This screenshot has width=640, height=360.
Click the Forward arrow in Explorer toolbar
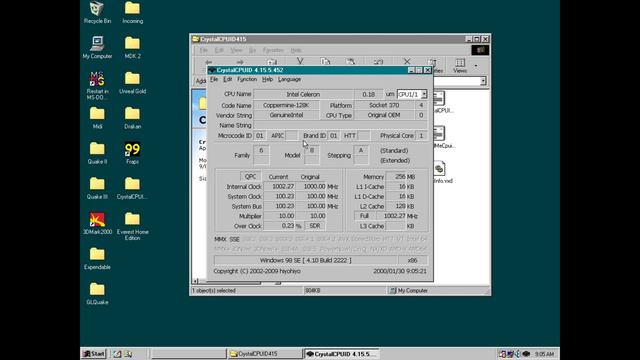pos(240,62)
